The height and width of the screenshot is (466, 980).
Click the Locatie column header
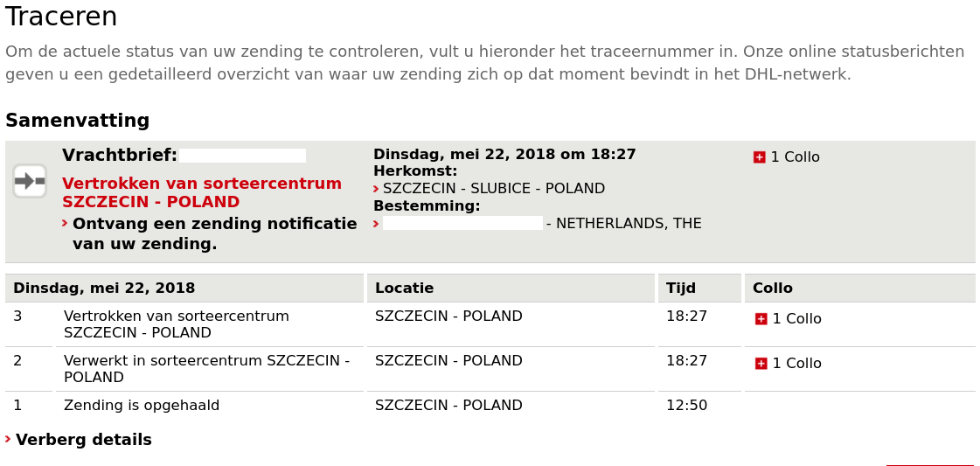click(404, 289)
